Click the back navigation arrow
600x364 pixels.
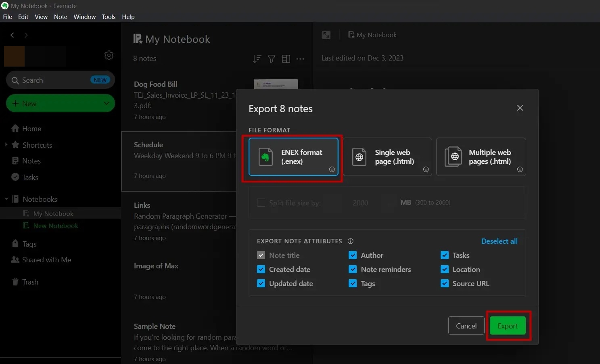click(12, 35)
